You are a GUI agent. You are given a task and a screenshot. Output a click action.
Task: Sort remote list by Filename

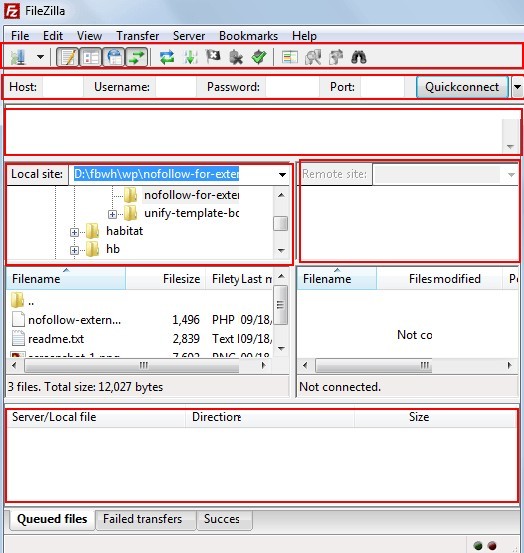click(x=336, y=279)
